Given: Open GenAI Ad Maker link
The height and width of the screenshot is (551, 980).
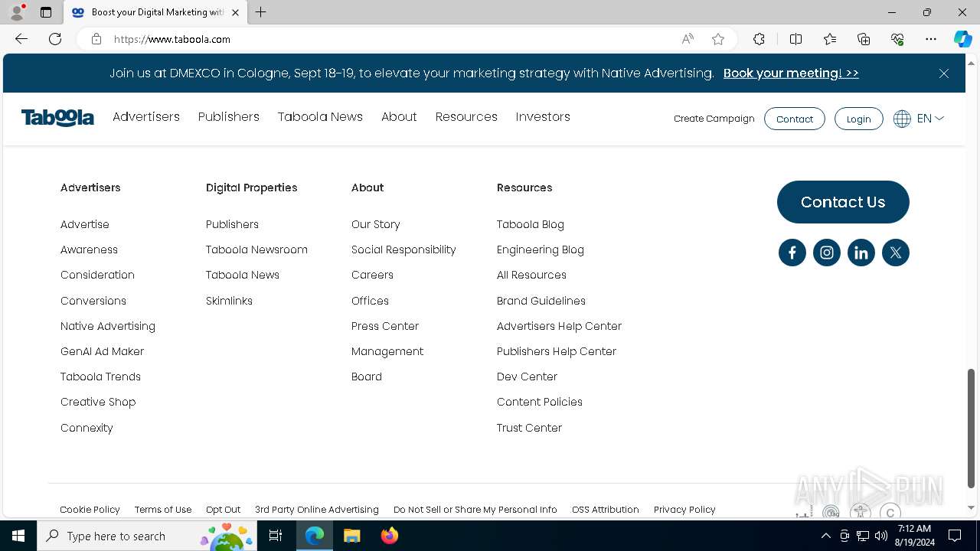Looking at the screenshot, I should 103,351.
